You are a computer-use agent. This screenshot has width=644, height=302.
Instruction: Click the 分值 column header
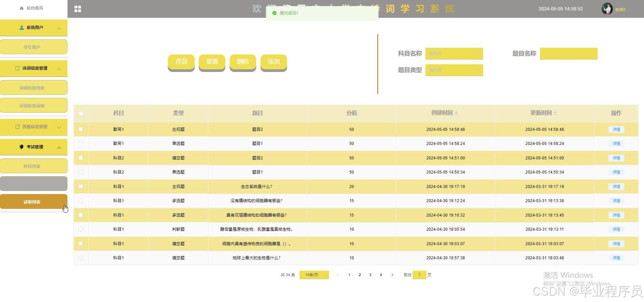coord(352,113)
